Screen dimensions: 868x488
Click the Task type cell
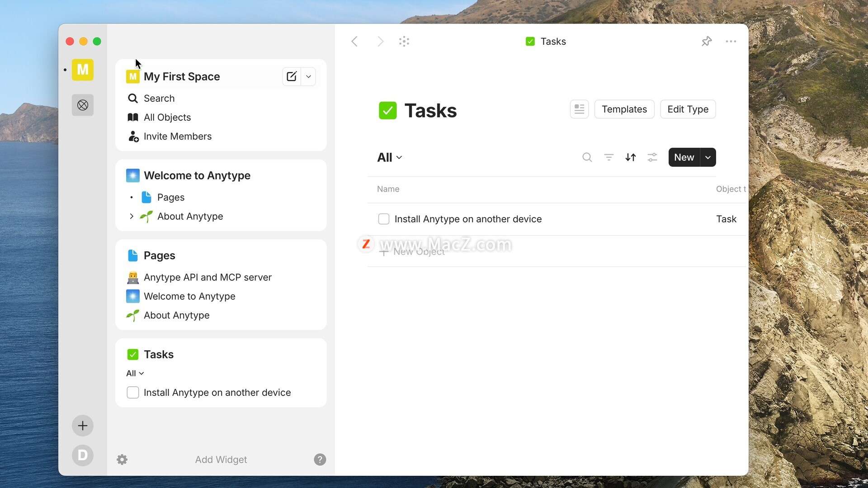click(x=726, y=219)
